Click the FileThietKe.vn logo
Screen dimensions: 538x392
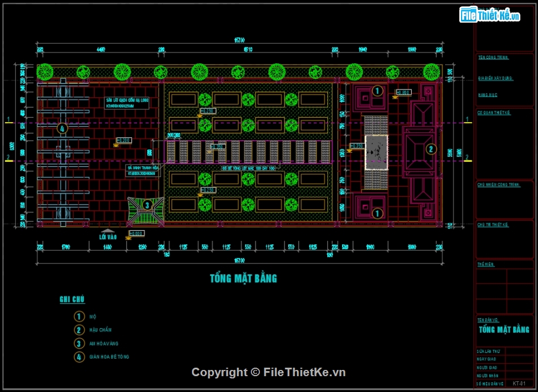click(x=490, y=15)
